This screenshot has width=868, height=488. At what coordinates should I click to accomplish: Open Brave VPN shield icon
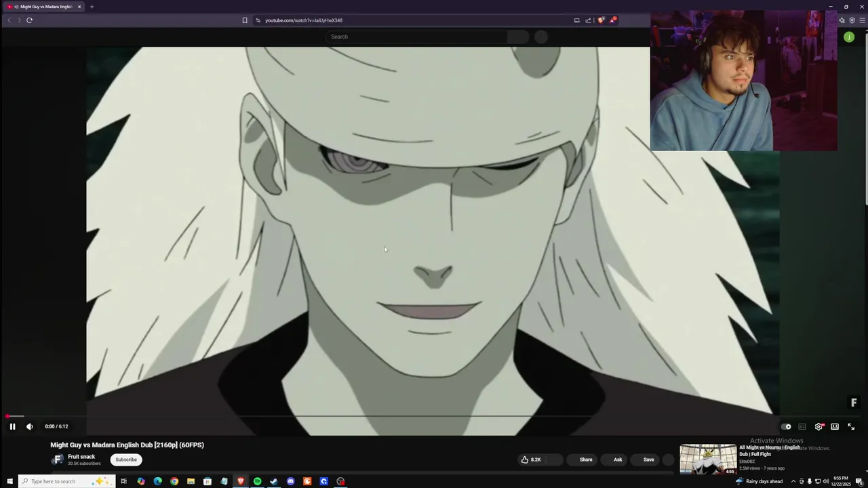point(852,20)
